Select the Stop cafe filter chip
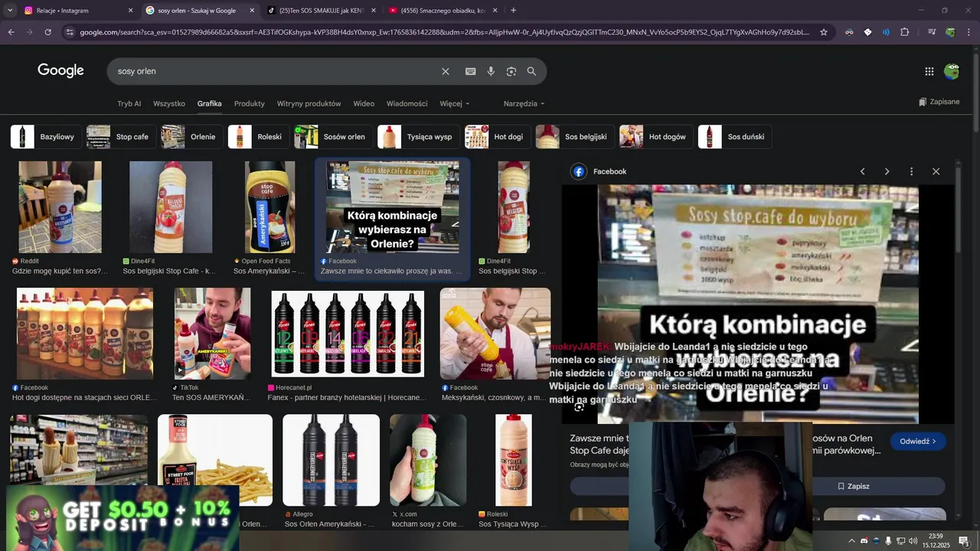980x551 pixels. click(x=121, y=137)
